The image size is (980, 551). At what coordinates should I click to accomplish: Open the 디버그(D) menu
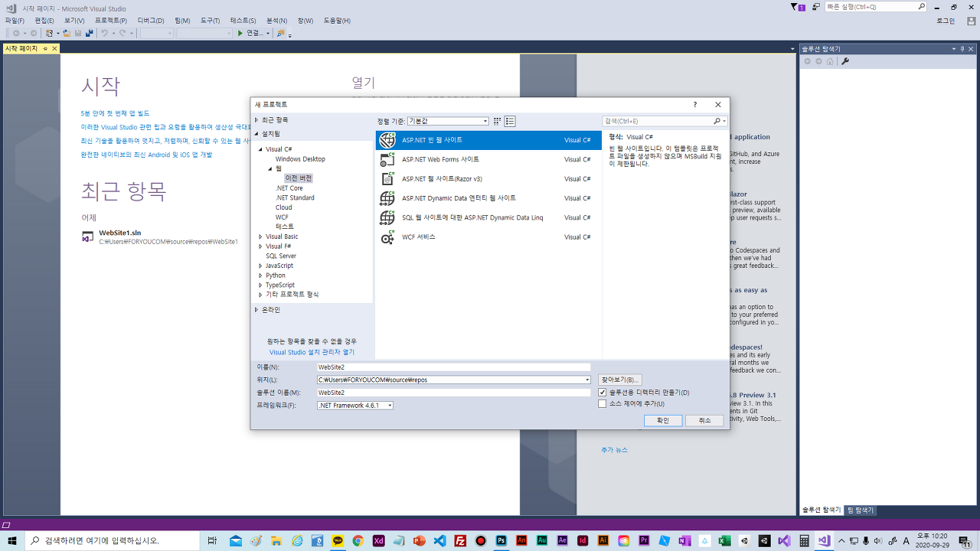click(151, 21)
